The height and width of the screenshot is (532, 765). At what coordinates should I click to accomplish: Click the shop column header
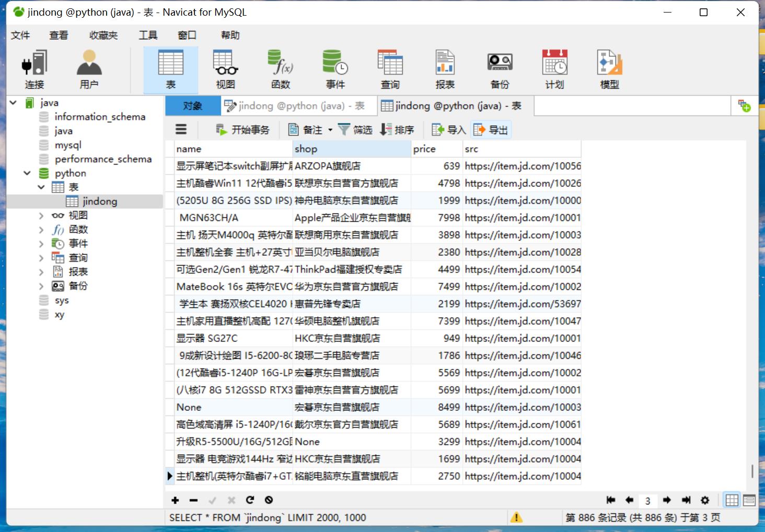coord(352,149)
